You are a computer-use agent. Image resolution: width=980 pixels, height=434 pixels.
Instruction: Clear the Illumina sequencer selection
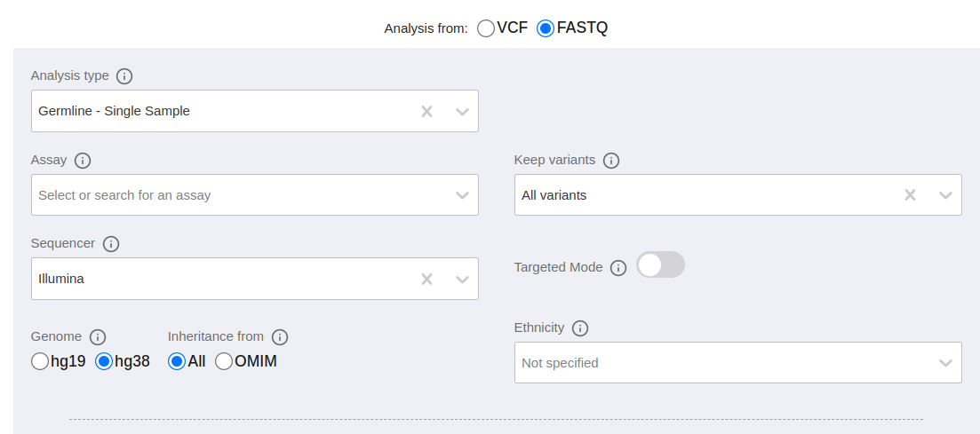click(x=426, y=280)
